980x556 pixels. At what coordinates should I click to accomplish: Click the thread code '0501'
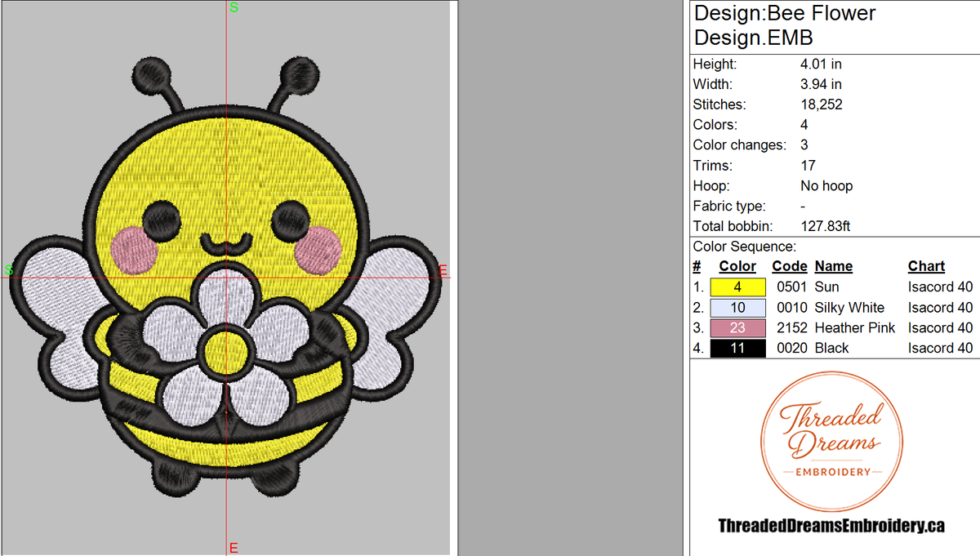coord(791,287)
